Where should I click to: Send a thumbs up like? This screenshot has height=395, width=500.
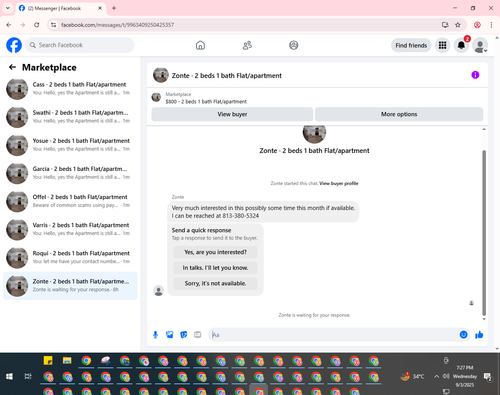(x=479, y=335)
